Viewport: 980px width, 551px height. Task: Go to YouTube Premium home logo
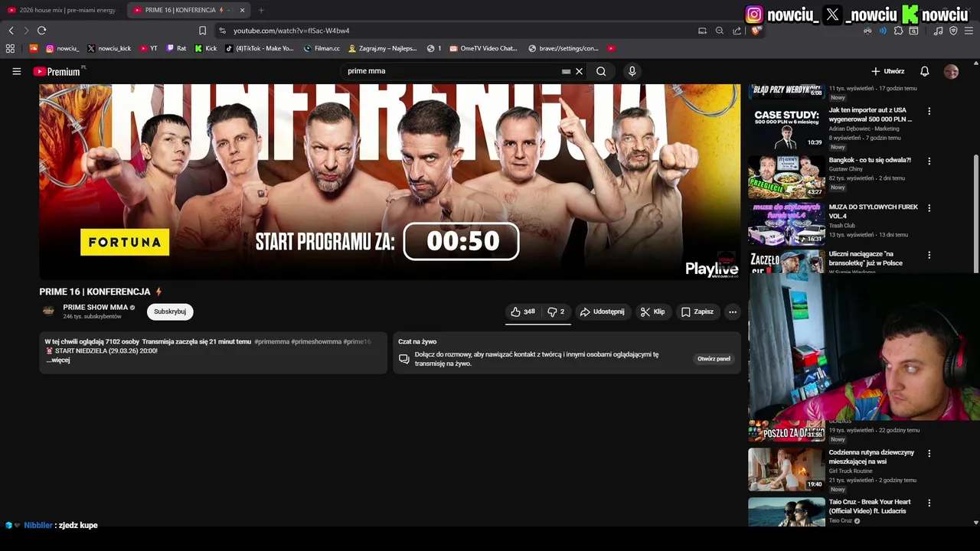tap(57, 71)
